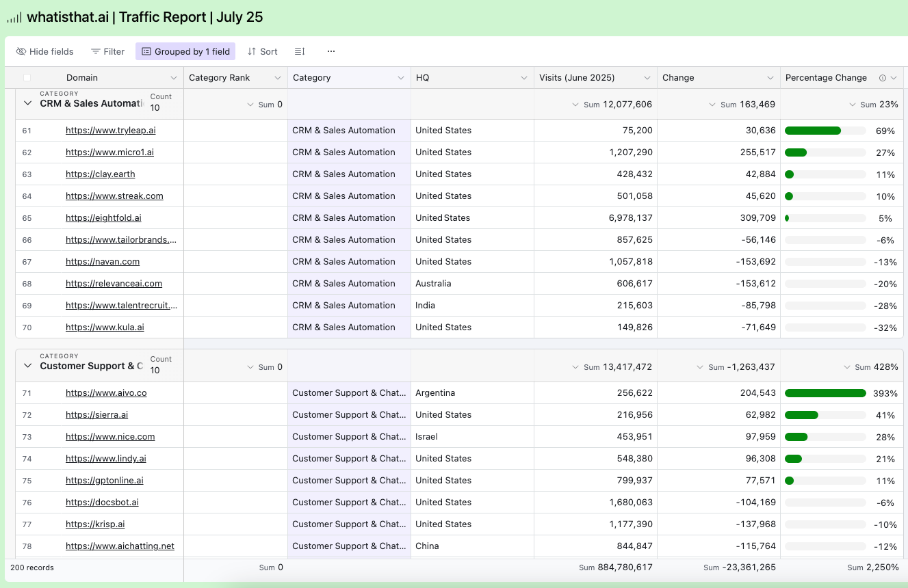Viewport: 908px width, 588px height.
Task: Open the https://www.tryleap.ai link
Action: point(111,131)
